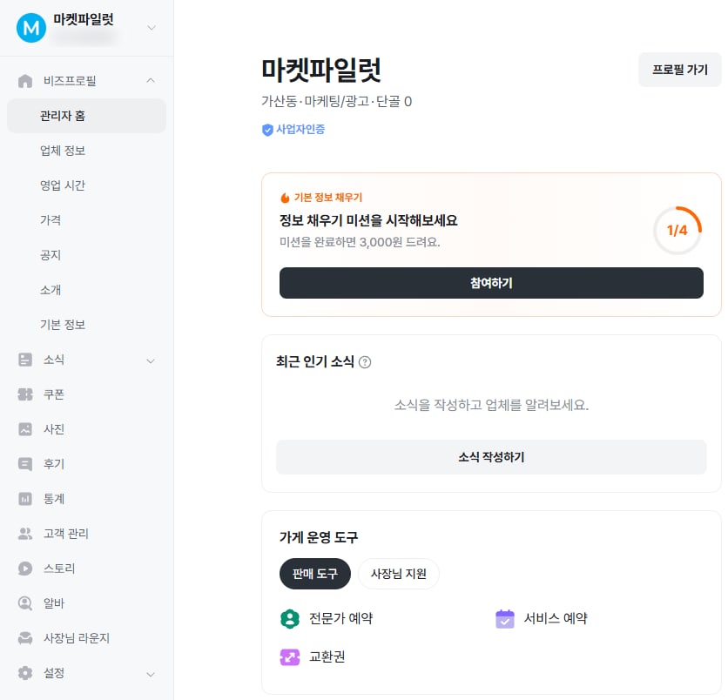Switch to the 사장님 지원 tab
Viewport: 728px width, 700px height.
coord(398,574)
